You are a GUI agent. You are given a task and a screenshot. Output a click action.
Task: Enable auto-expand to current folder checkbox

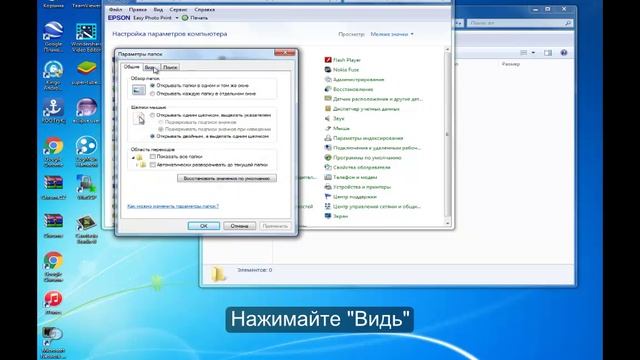click(153, 165)
